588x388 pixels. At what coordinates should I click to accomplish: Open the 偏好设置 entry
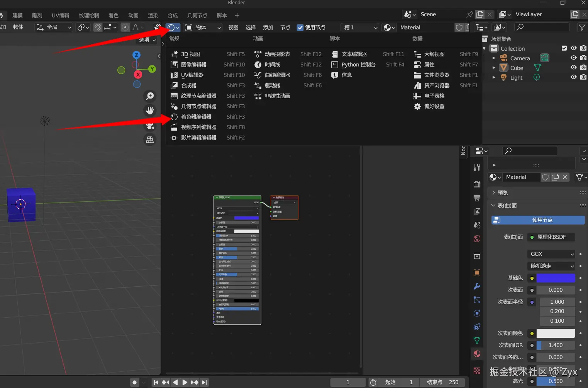click(x=434, y=106)
